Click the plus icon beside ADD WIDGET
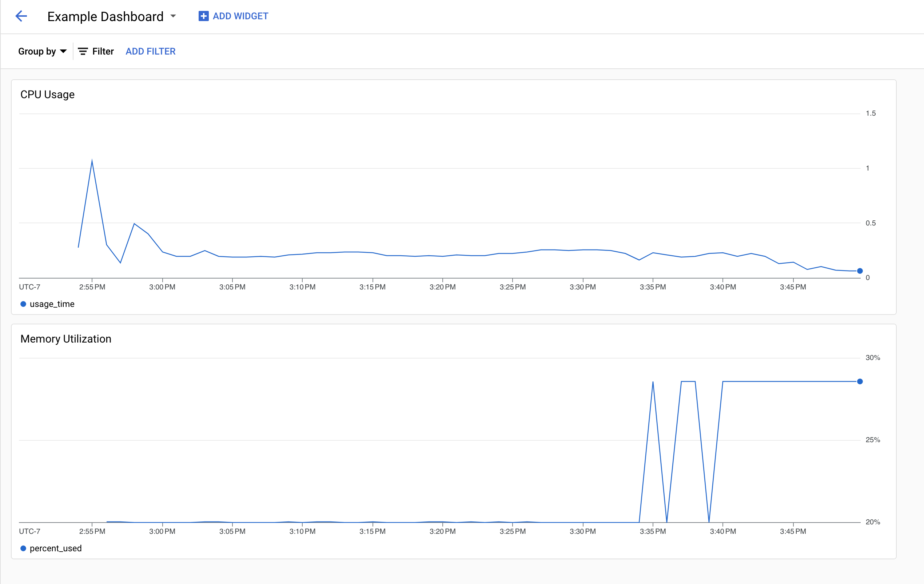The image size is (924, 584). tap(203, 16)
